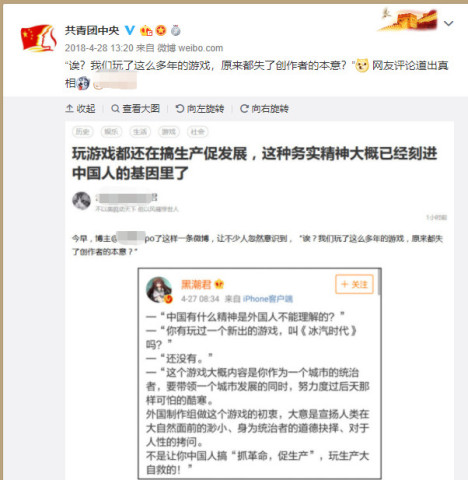Rotate image left with 向左旋转
The image size is (468, 480).
click(x=200, y=109)
